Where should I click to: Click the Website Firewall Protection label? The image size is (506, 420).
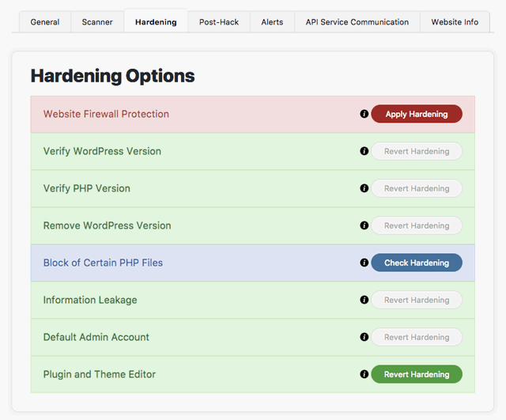point(106,114)
